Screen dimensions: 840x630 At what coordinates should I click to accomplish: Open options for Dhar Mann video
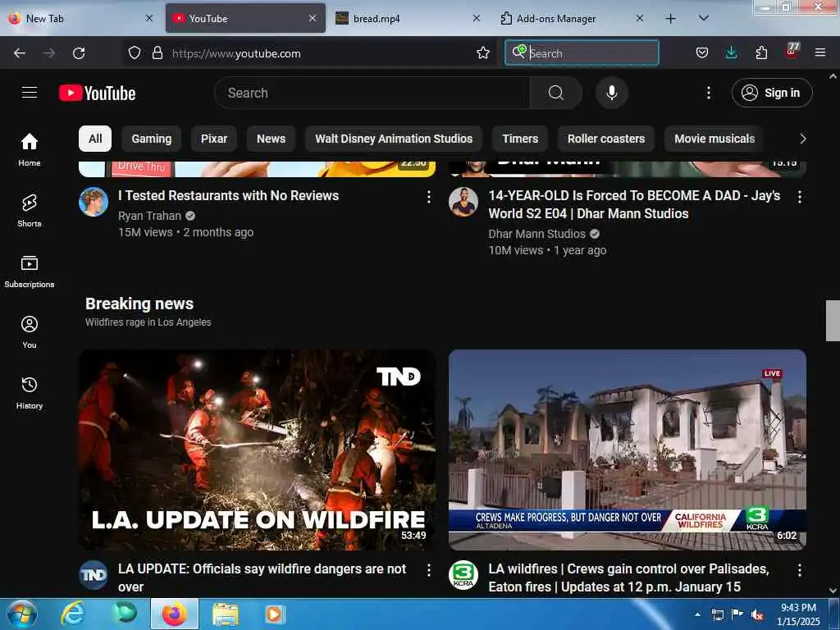tap(799, 197)
